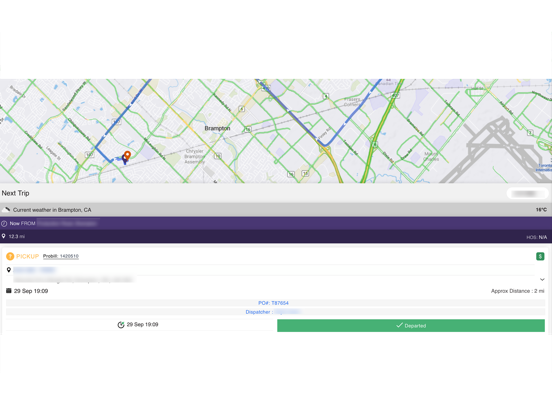Click Current weather in Brampton, CA text

tap(52, 210)
